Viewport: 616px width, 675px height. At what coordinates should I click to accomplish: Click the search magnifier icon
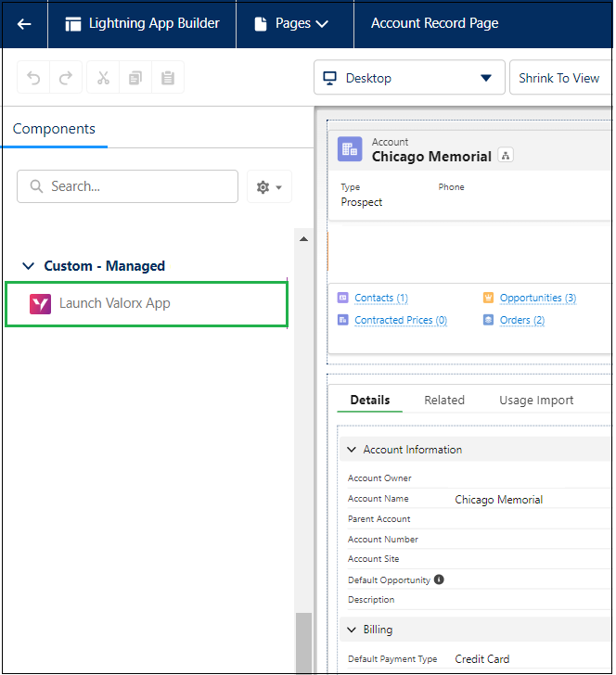click(x=36, y=186)
